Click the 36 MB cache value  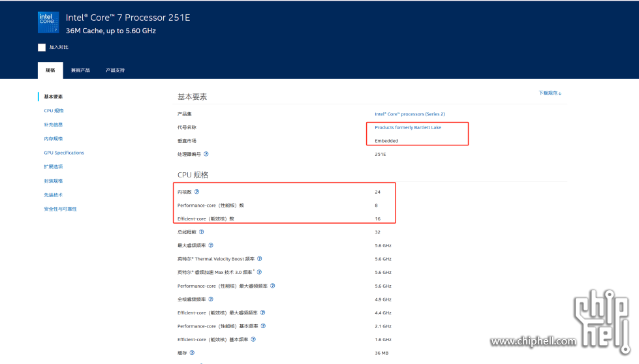click(381, 353)
